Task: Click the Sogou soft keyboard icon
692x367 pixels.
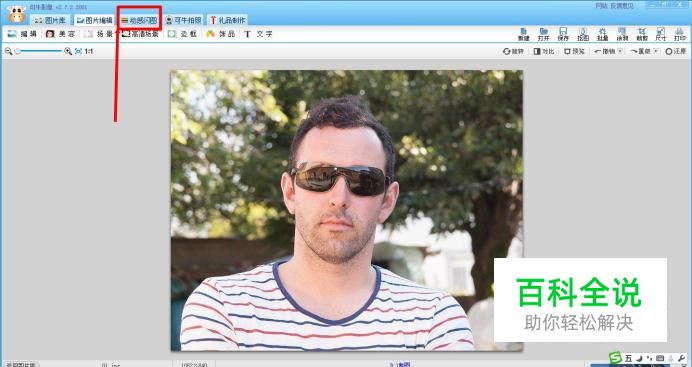Action: [x=660, y=358]
